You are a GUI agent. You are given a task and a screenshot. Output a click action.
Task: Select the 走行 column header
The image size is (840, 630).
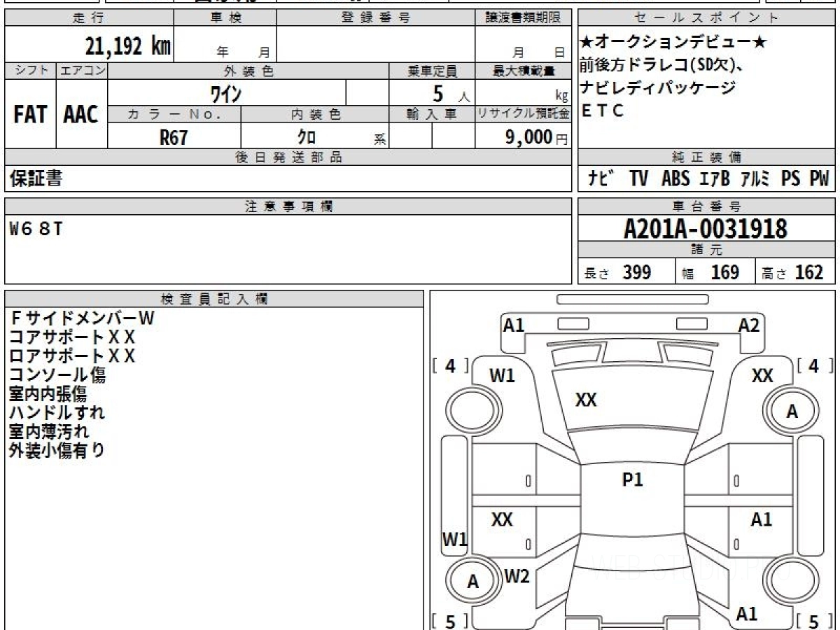coord(88,18)
